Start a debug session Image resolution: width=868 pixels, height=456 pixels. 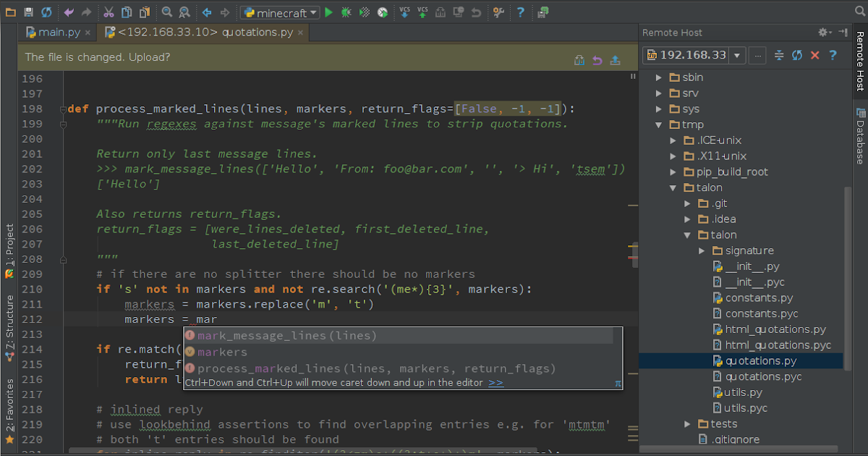[346, 12]
